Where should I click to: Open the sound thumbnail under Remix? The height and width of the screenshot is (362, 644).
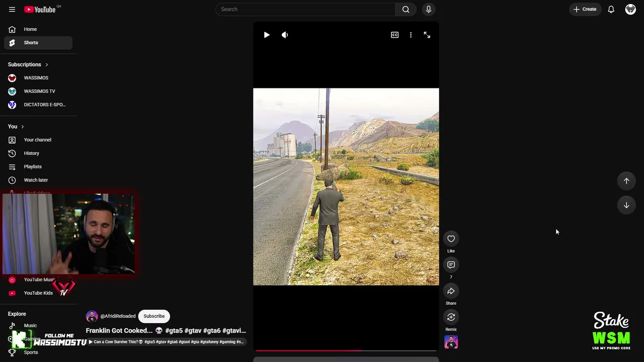tap(451, 342)
